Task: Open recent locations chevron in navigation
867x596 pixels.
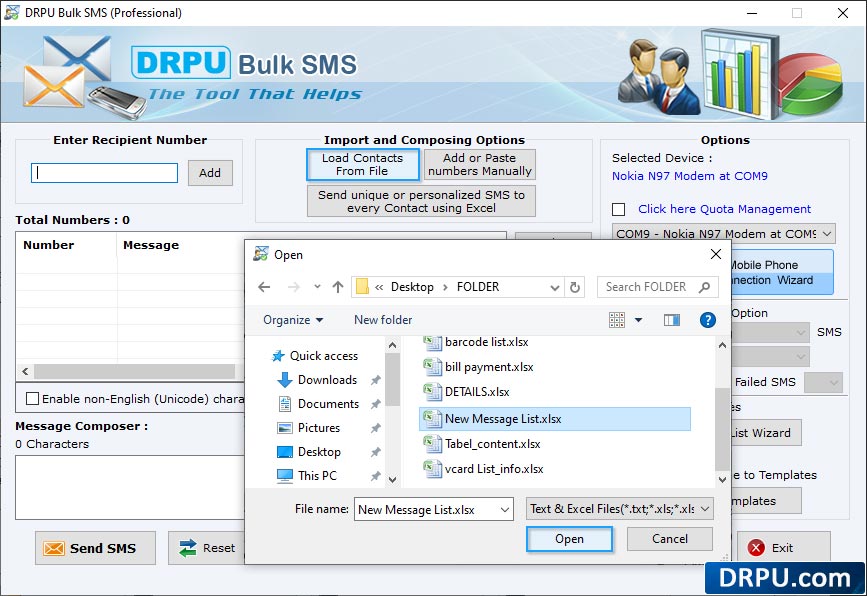Action: 317,286
